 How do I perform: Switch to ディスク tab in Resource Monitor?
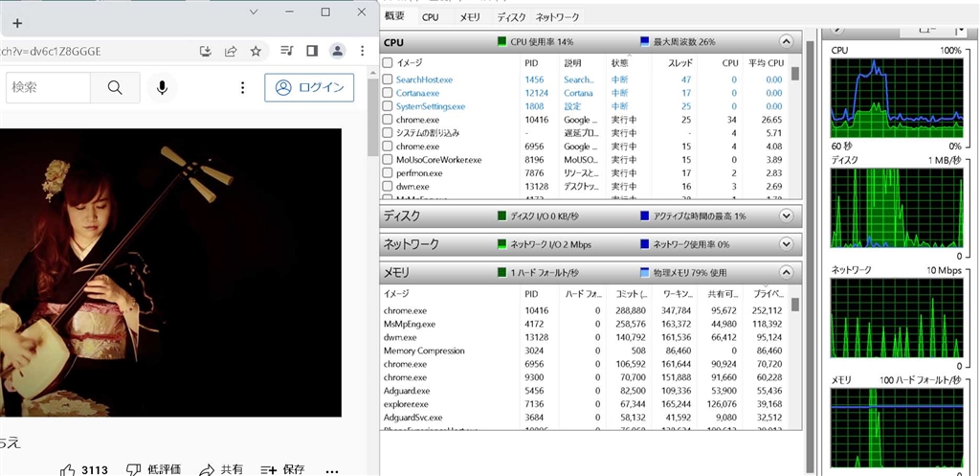tap(511, 17)
